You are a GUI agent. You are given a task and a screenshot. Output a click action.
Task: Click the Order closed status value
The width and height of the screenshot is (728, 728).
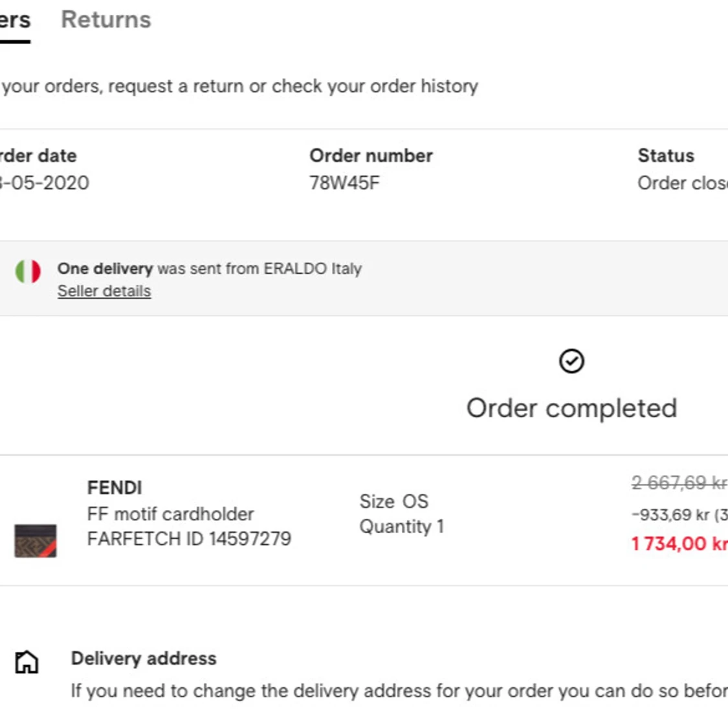pos(682,183)
